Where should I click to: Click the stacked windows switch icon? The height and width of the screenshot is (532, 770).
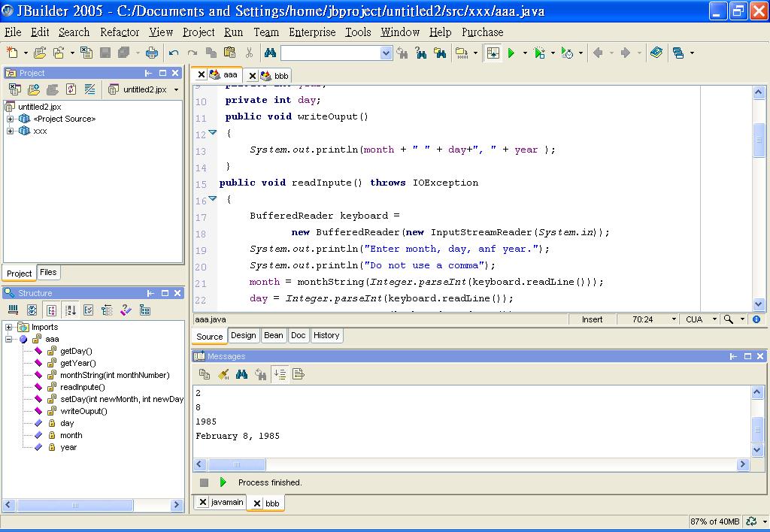(678, 53)
